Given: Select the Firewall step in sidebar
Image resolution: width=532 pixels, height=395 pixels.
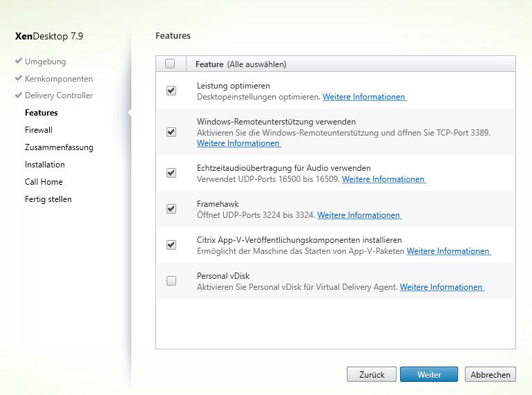Looking at the screenshot, I should click(38, 130).
